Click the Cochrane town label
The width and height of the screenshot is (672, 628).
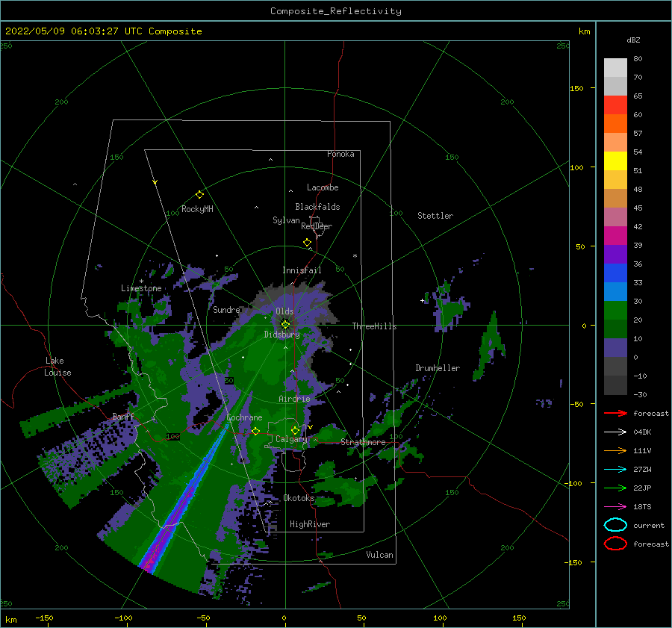click(244, 417)
